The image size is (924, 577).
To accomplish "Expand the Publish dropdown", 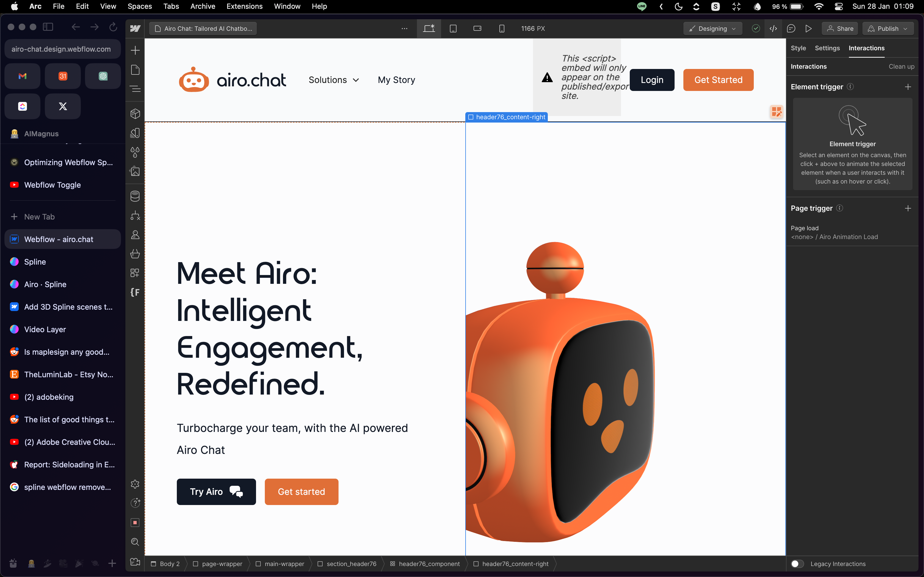I will pos(887,29).
